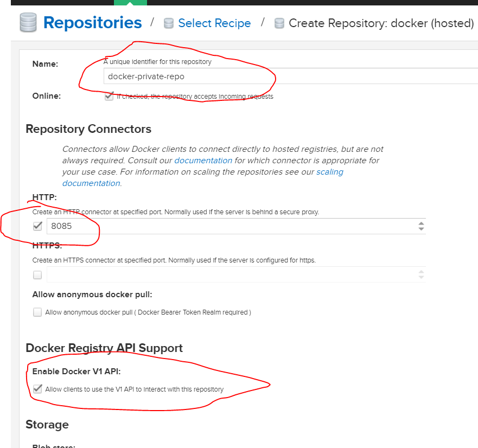Click the repository icon next to Select Recipe
This screenshot has height=448, width=478.
click(168, 23)
